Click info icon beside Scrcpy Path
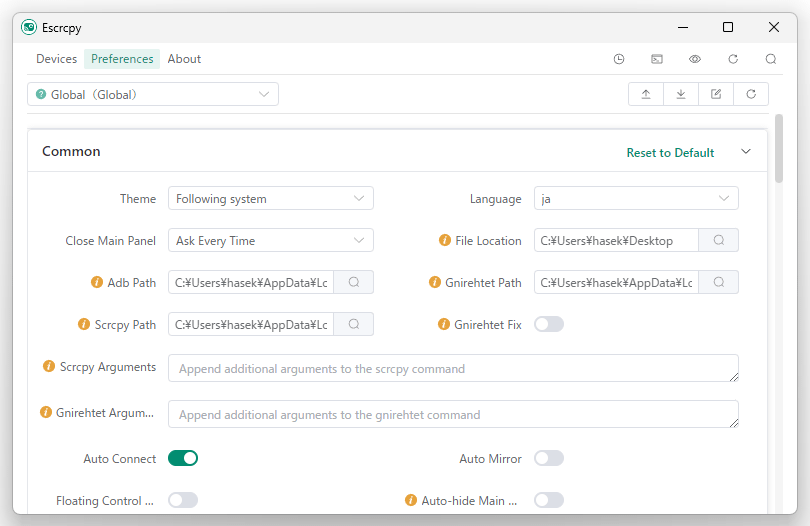This screenshot has width=810, height=526. (84, 324)
